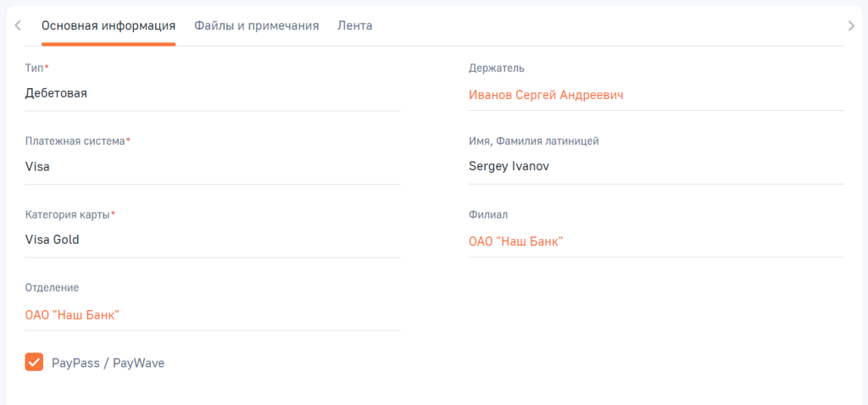Go to the Лента tab

pyautogui.click(x=354, y=25)
